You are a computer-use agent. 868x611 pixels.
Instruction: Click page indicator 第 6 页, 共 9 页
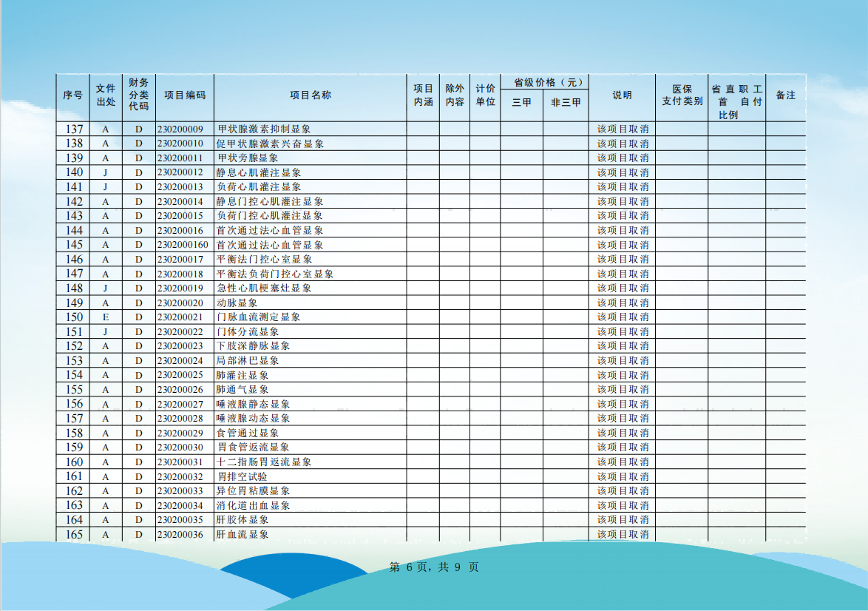434,567
